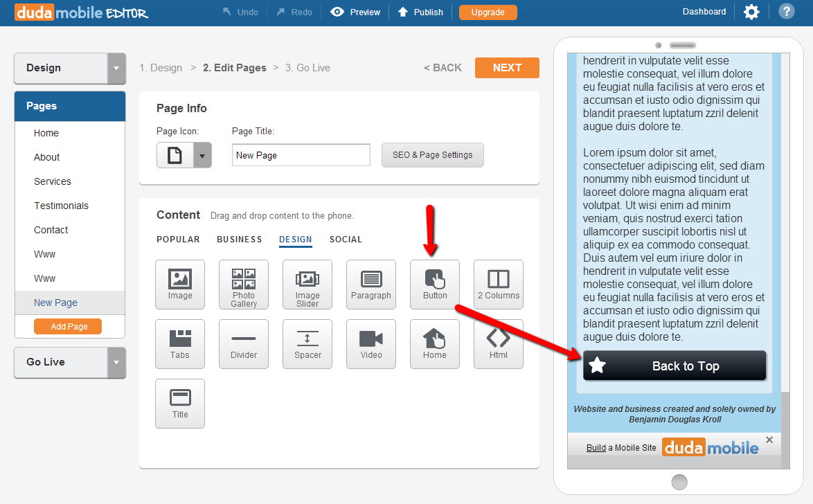Open the help question mark icon
This screenshot has width=813, height=504.
[x=786, y=11]
